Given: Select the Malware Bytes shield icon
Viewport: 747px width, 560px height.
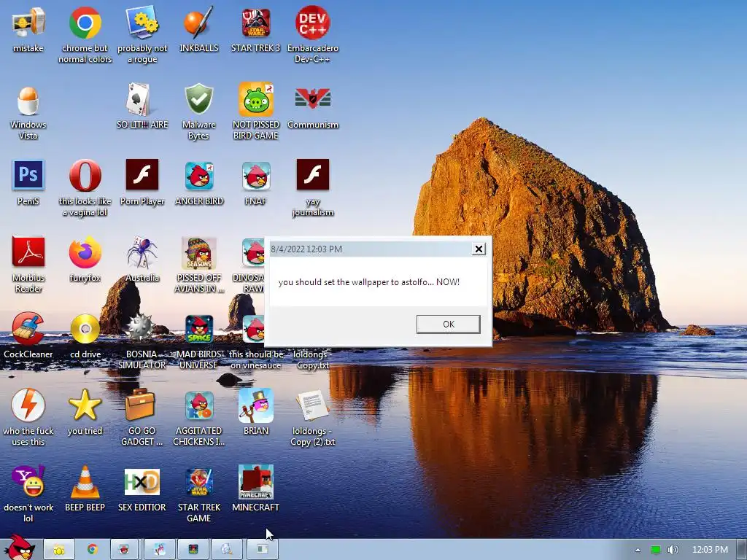Looking at the screenshot, I should tap(198, 112).
